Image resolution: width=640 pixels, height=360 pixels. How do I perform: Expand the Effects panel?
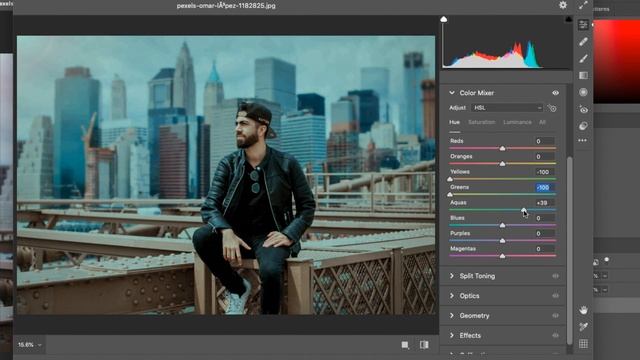[x=452, y=335]
